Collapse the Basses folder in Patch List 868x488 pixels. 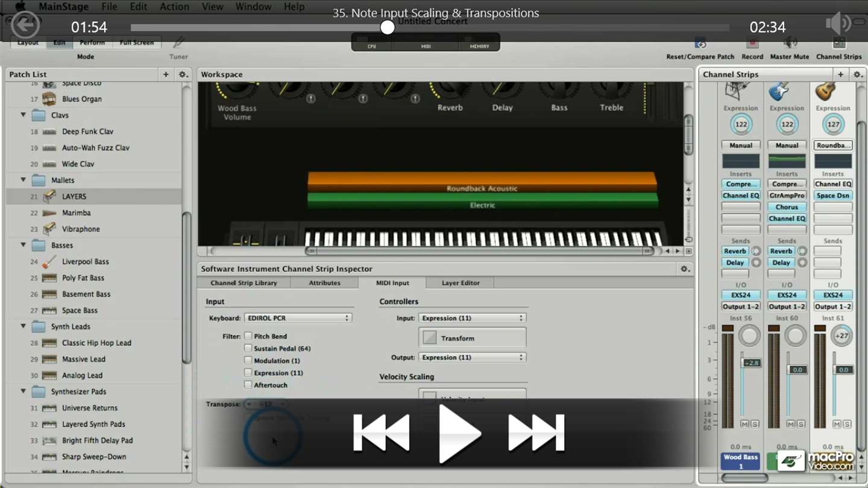click(x=24, y=245)
